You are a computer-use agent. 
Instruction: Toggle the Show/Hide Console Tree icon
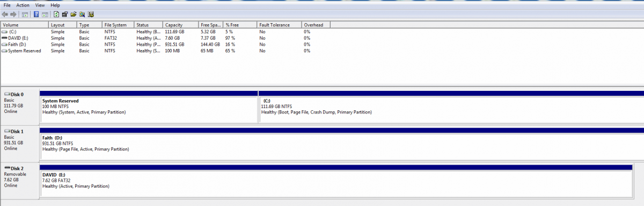tap(25, 15)
